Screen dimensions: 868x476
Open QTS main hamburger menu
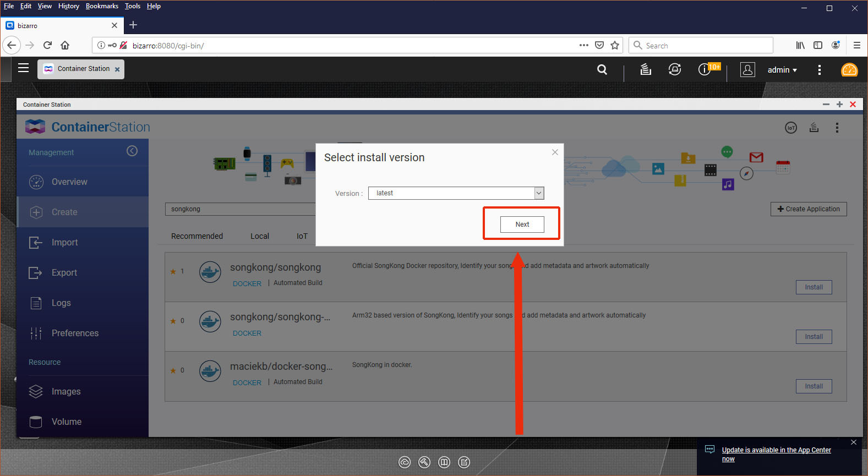(x=23, y=68)
